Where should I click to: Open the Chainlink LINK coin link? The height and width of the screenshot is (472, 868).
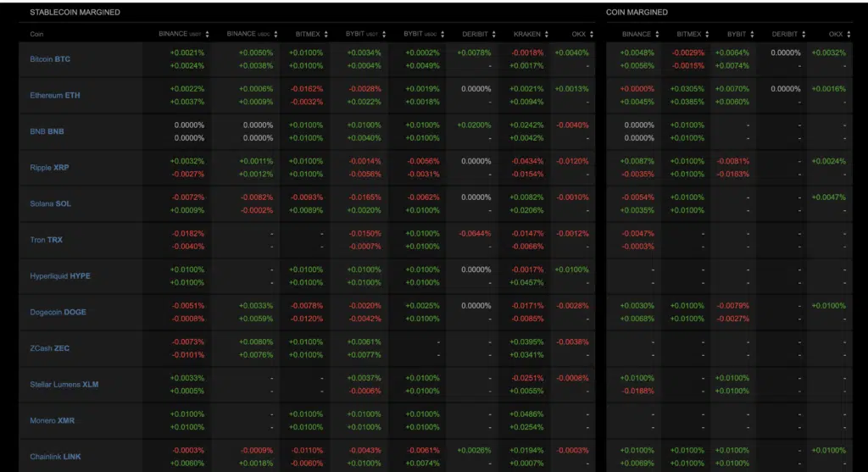click(x=55, y=457)
